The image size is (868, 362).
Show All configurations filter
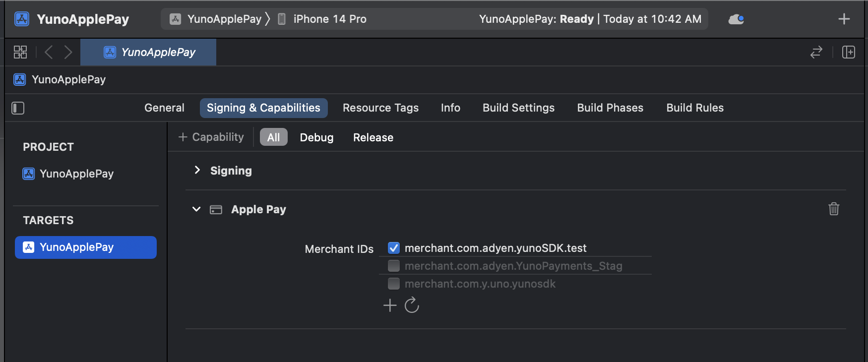point(273,137)
